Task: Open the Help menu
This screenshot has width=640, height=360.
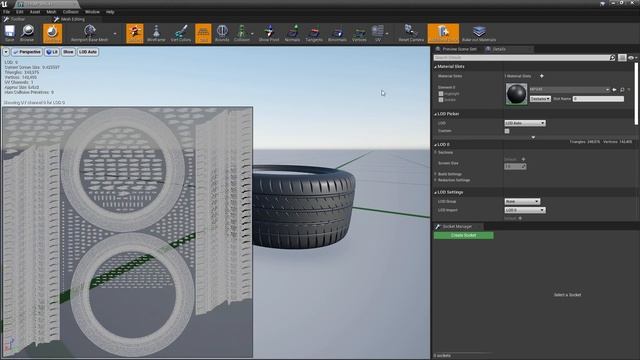Action: 110,12
